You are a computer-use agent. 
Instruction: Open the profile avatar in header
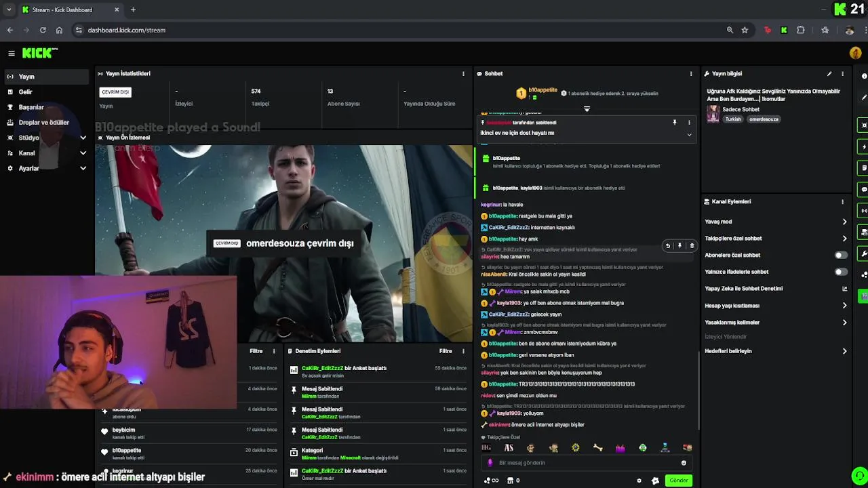[x=856, y=53]
